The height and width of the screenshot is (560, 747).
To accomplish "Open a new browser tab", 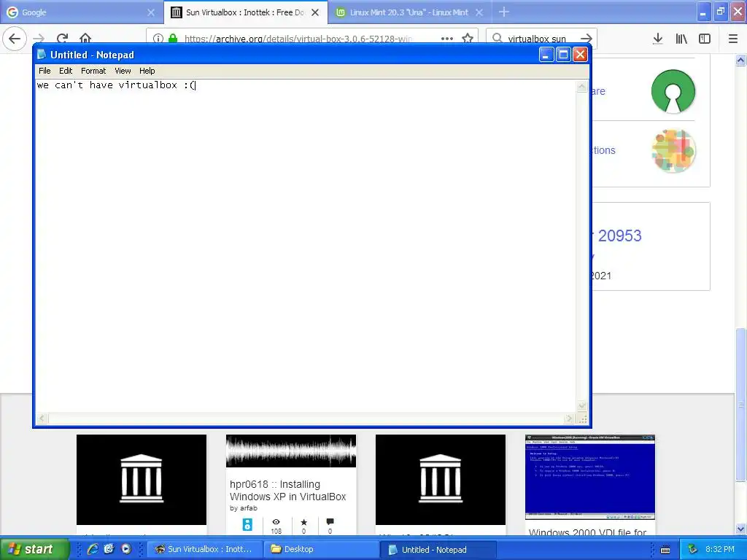I will (x=504, y=12).
